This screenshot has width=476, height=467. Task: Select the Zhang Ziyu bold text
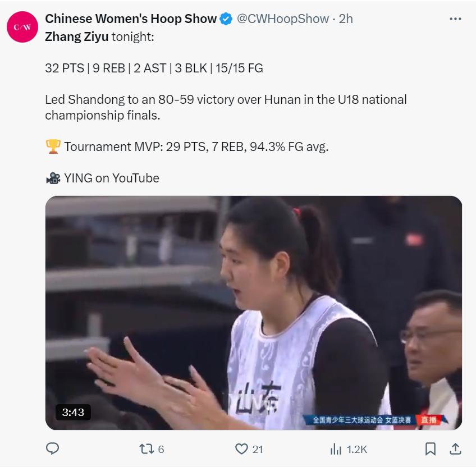[76, 37]
